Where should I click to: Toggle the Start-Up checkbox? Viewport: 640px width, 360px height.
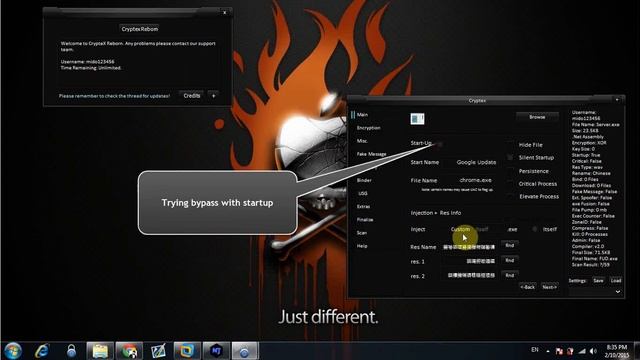(440, 144)
